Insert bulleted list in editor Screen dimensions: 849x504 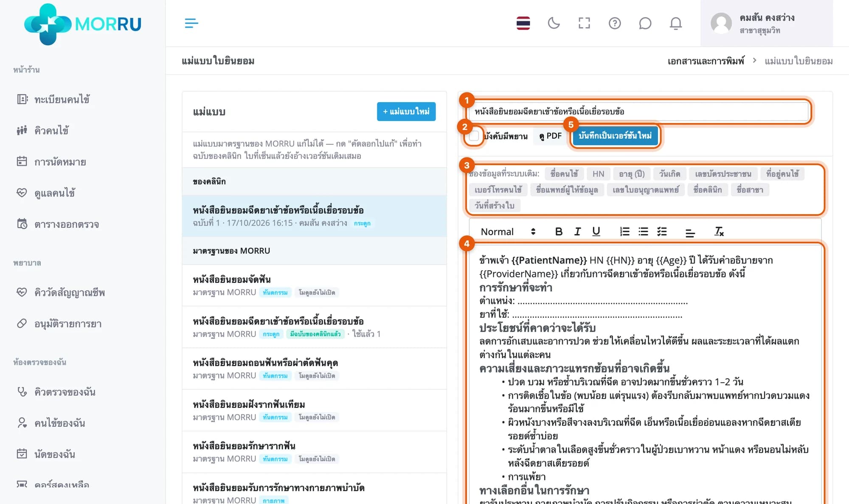pyautogui.click(x=643, y=231)
